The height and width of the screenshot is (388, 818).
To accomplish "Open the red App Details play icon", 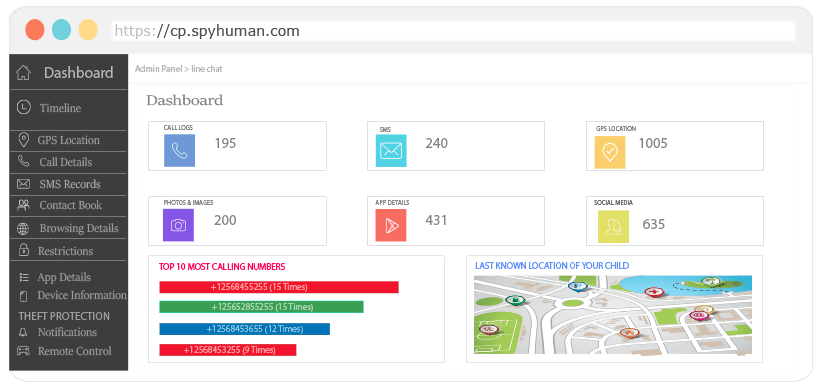I will coord(391,225).
